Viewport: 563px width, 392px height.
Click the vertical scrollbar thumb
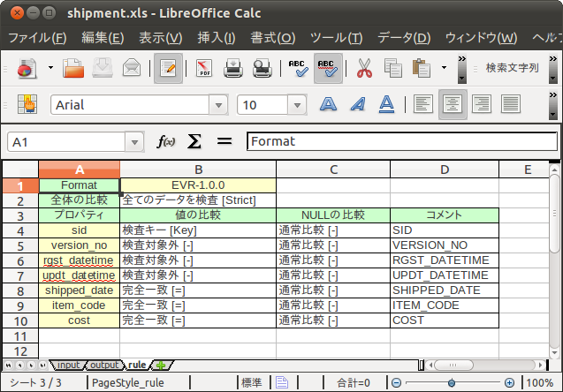coord(554,212)
